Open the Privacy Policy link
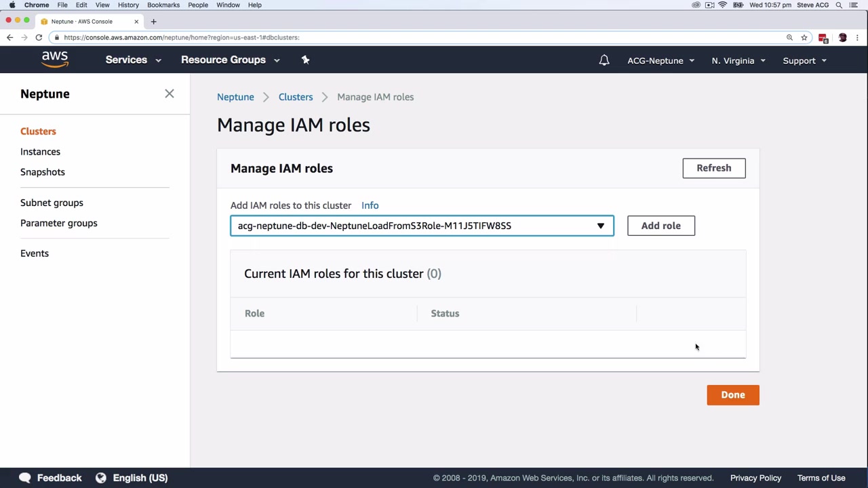This screenshot has height=488, width=868. click(755, 478)
